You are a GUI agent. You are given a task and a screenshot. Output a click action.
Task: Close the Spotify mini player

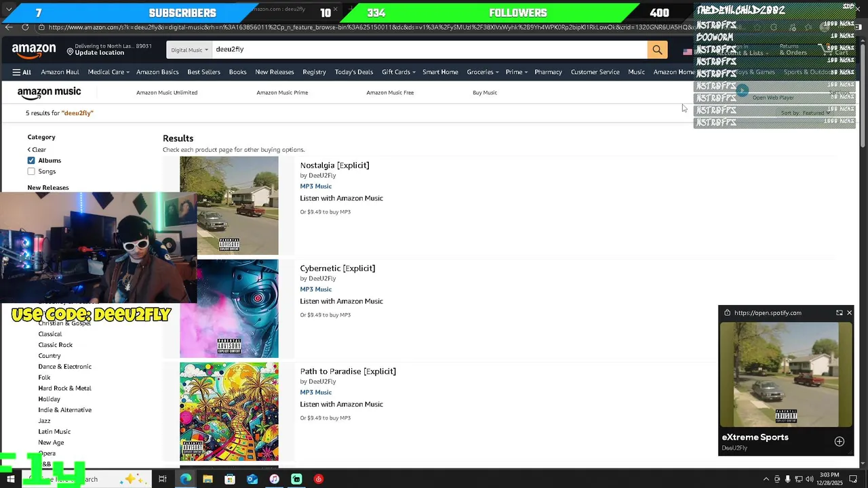click(x=849, y=312)
